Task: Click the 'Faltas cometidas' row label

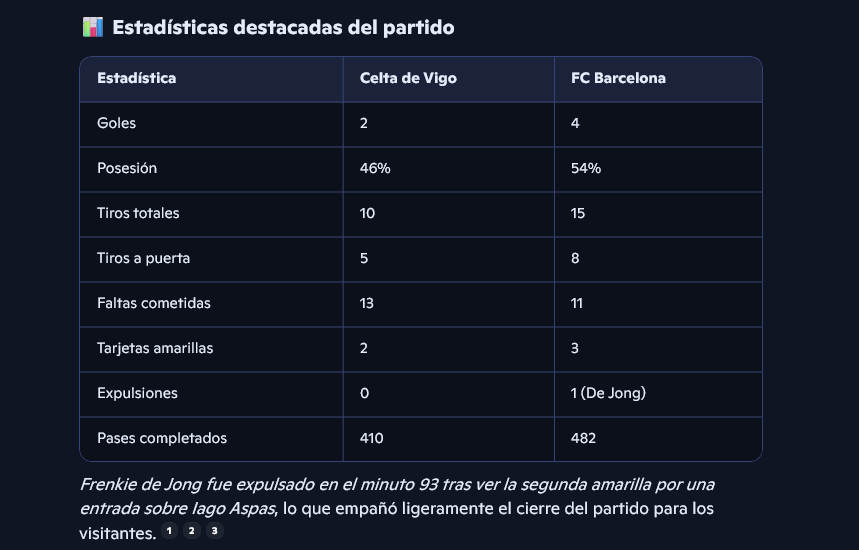Action: (x=154, y=303)
